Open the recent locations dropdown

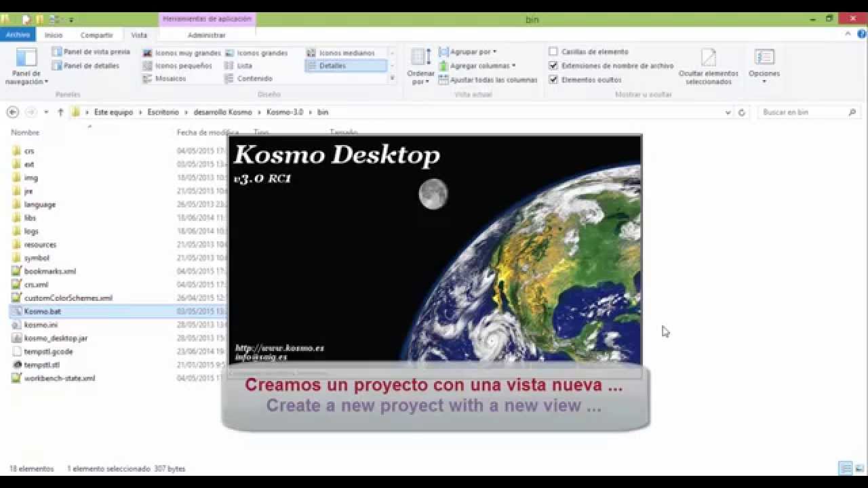click(x=46, y=113)
